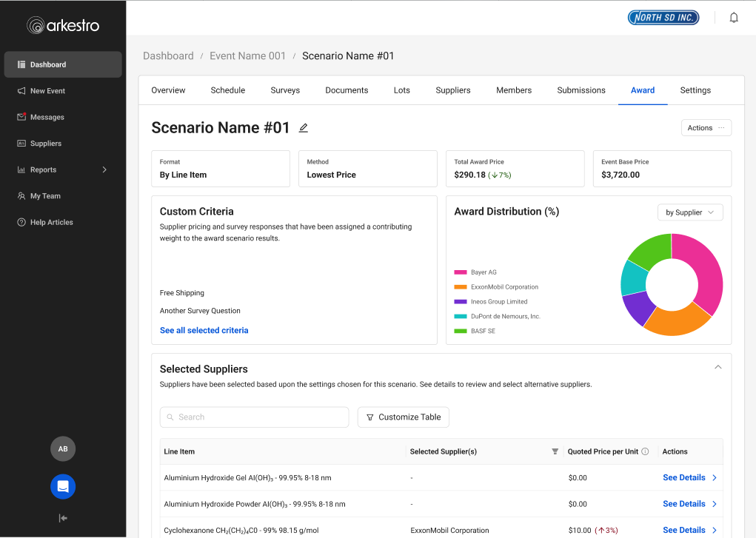
Task: Open New Event from the sidebar
Action: pos(47,90)
